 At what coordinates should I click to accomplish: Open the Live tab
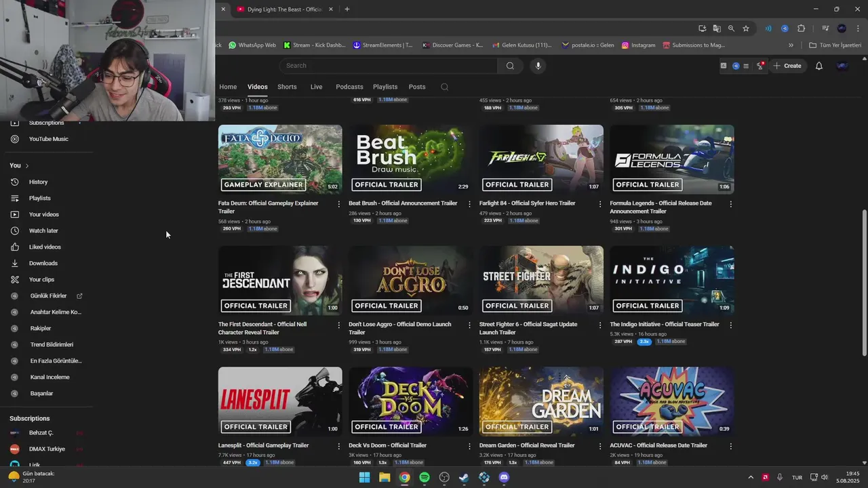click(316, 87)
